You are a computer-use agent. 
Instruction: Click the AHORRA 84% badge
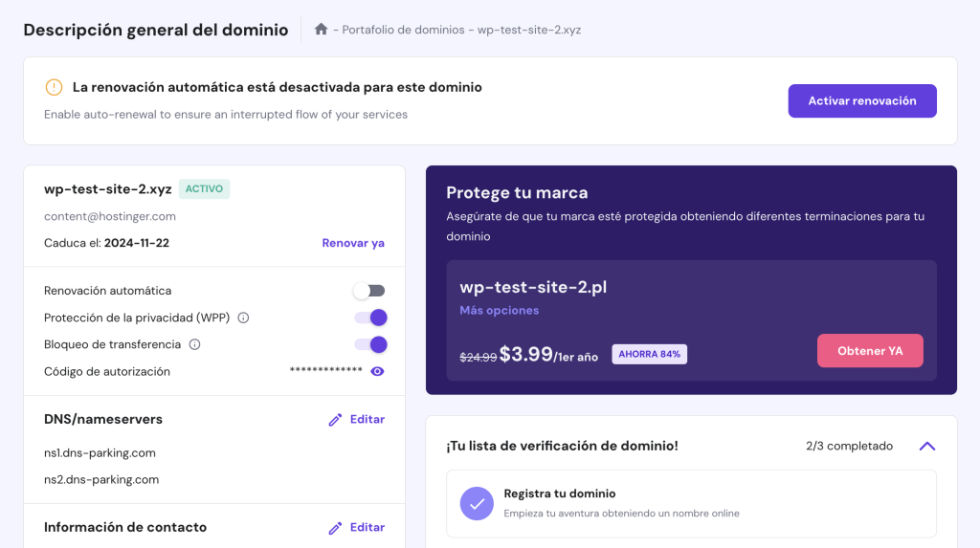650,354
